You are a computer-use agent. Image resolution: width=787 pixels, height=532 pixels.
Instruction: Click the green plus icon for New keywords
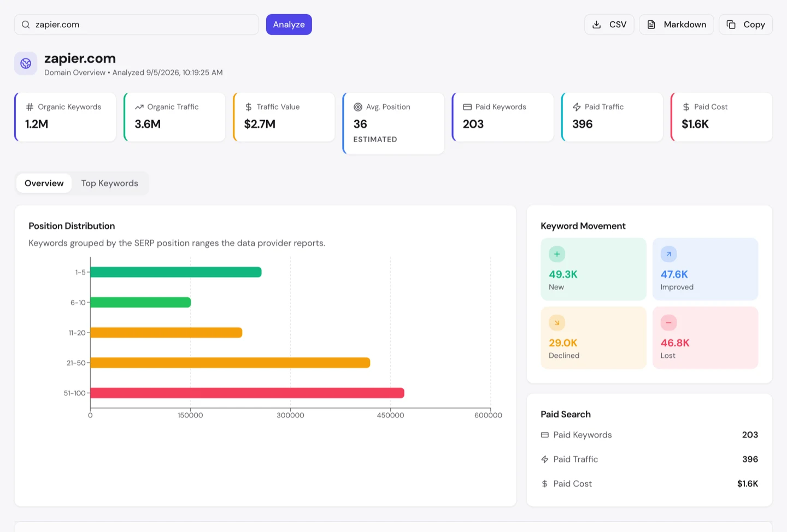[557, 254]
